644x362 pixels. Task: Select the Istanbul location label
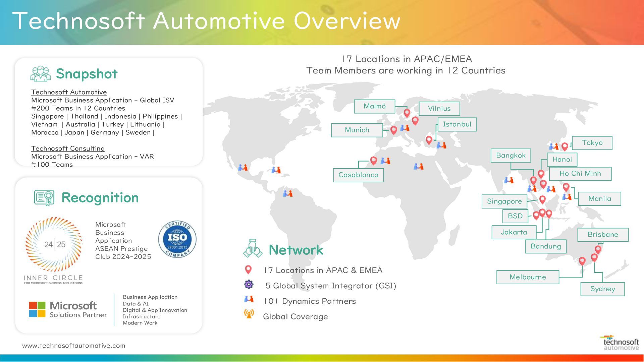(x=457, y=124)
